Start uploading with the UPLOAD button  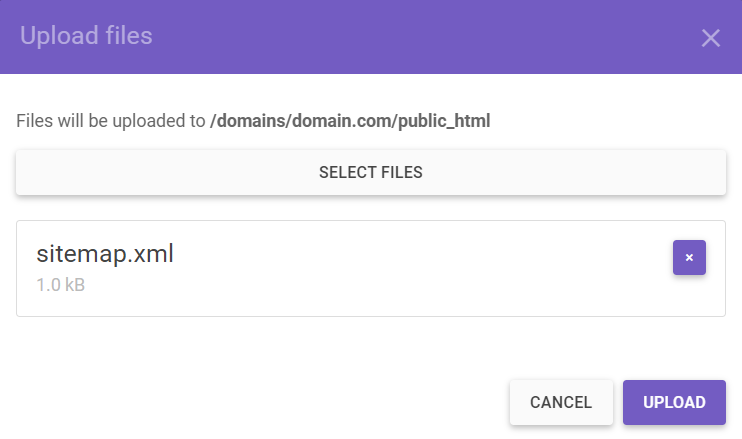(674, 402)
